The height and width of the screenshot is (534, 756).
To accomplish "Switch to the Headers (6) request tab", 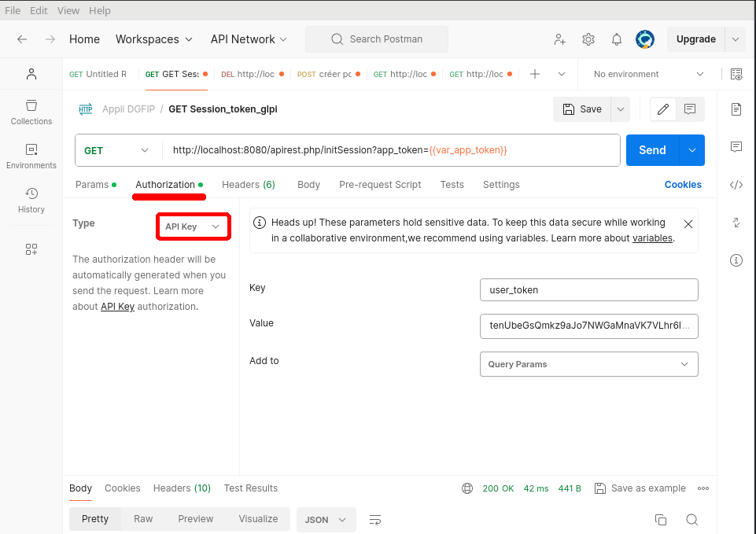I will (249, 185).
